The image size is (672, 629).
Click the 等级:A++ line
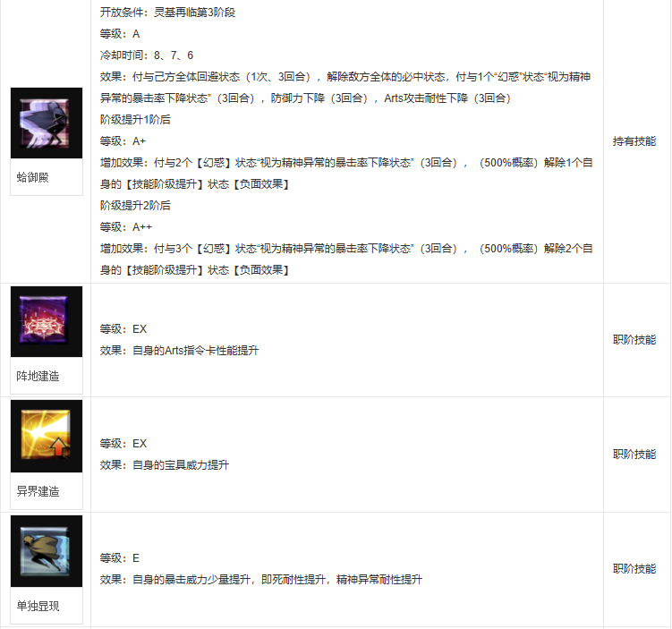[126, 226]
